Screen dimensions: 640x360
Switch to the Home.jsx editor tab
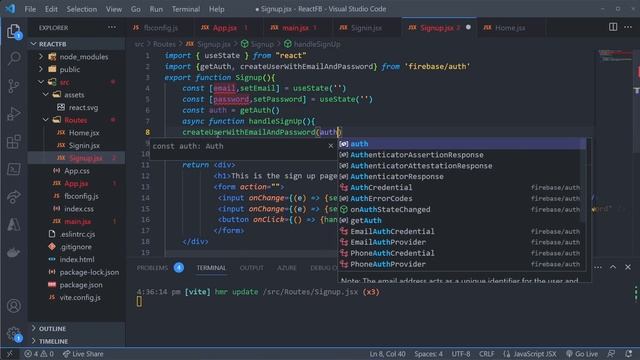click(x=510, y=28)
